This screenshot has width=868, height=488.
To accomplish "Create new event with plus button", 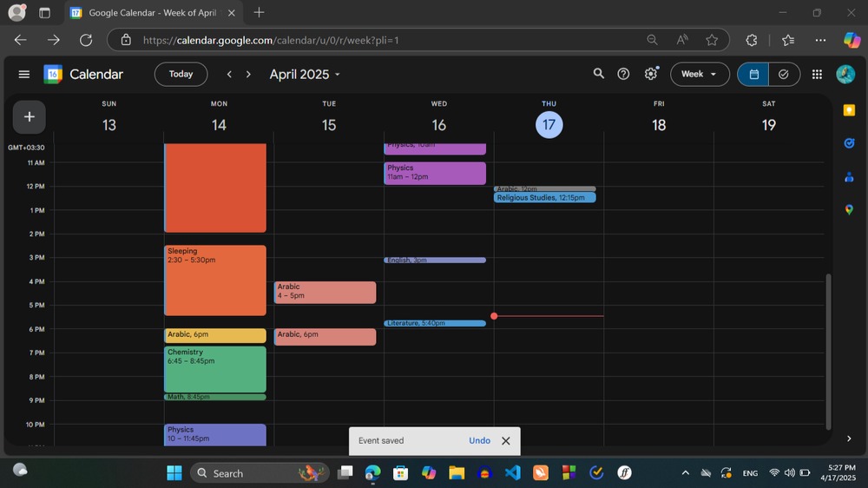I will [x=30, y=117].
